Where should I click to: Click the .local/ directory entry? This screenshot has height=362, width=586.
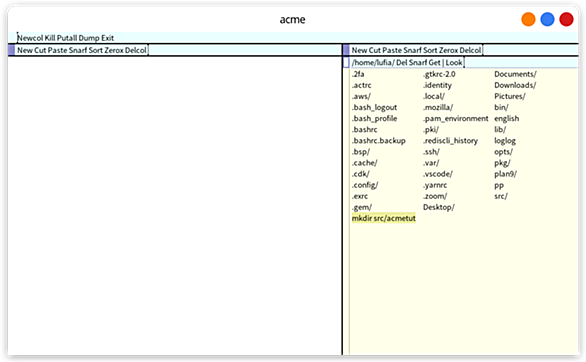pos(434,96)
